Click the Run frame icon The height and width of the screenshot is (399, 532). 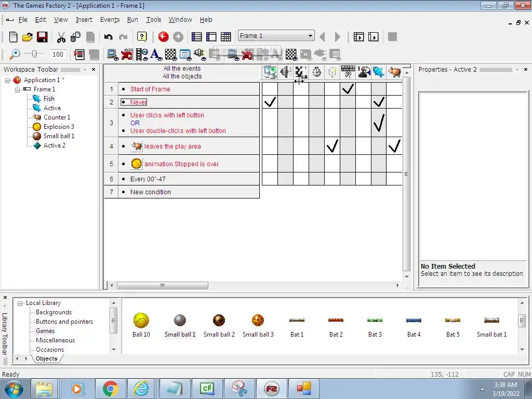pyautogui.click(x=373, y=37)
